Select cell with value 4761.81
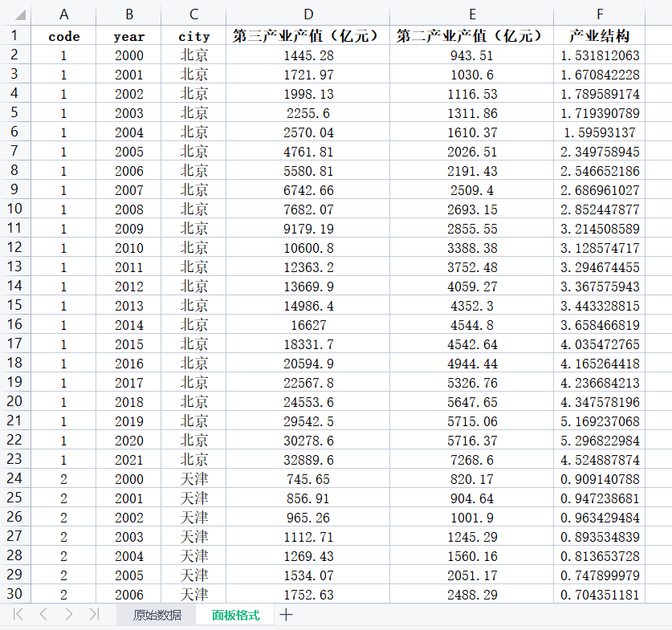 pos(308,151)
